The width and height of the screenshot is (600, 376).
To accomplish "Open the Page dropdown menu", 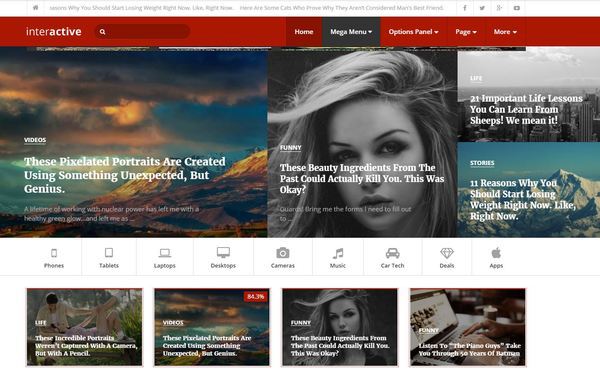I will click(x=466, y=32).
